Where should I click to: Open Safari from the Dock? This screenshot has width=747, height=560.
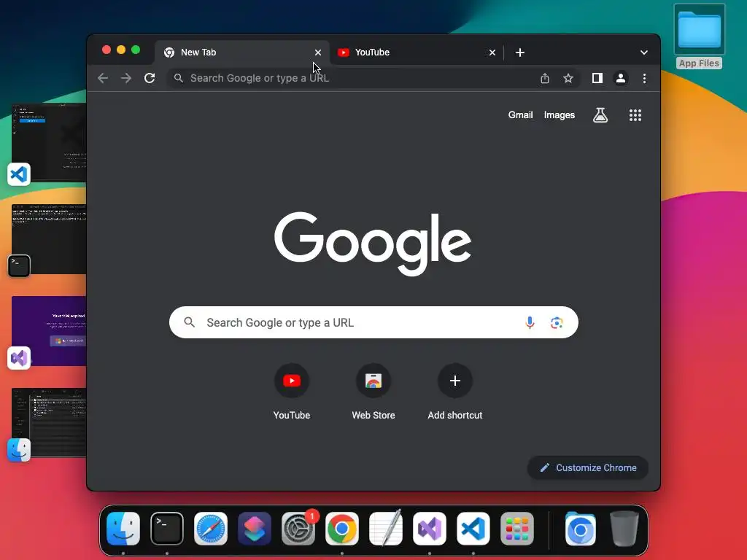[211, 529]
